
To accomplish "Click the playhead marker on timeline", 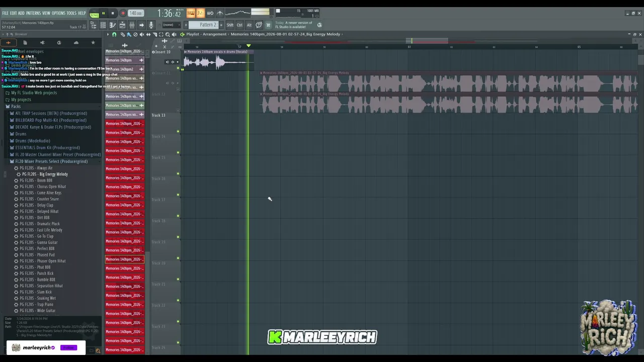I will point(249,46).
